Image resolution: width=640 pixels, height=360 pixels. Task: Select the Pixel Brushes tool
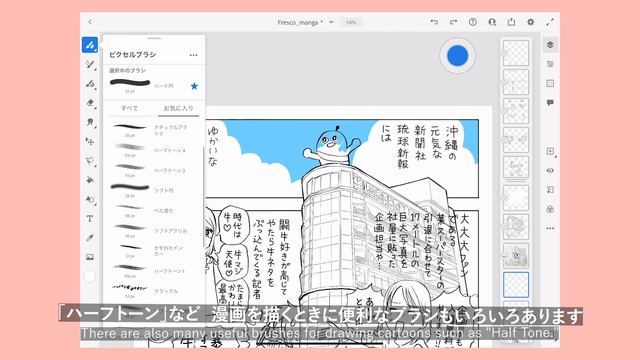(x=90, y=45)
